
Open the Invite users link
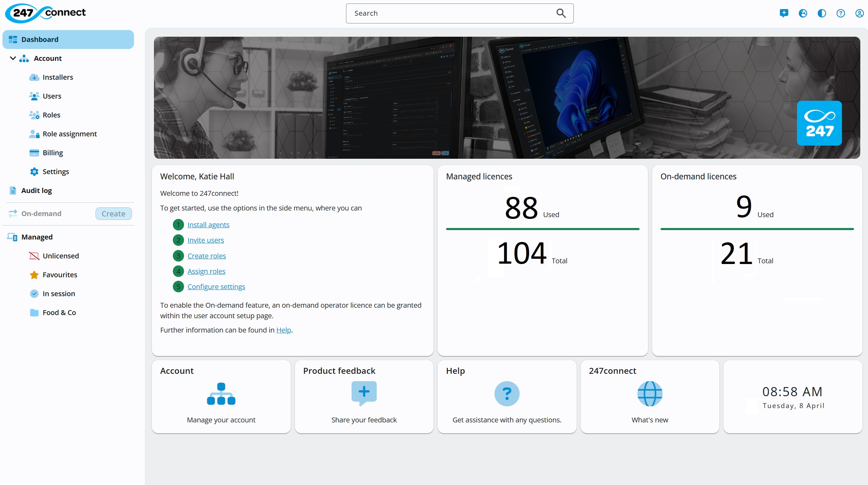206,240
